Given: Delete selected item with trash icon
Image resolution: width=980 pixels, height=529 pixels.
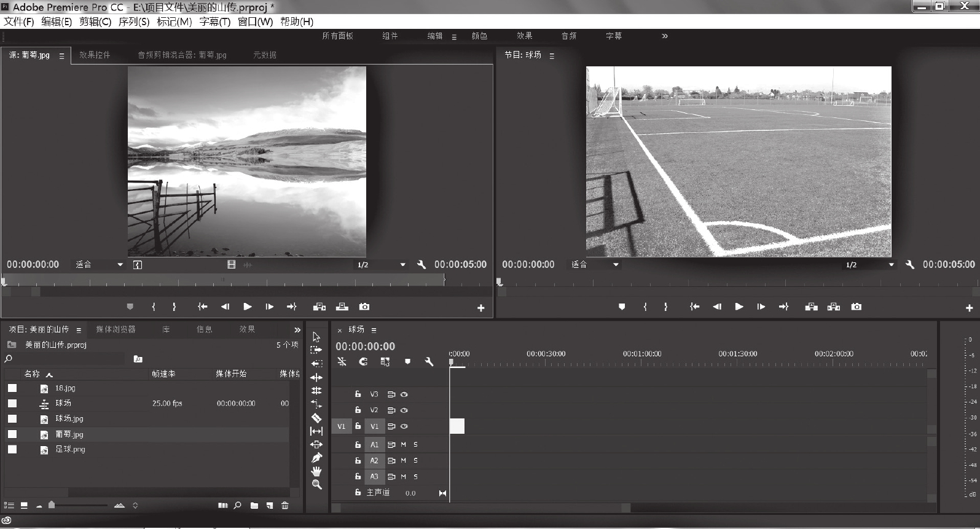Looking at the screenshot, I should pyautogui.click(x=284, y=506).
